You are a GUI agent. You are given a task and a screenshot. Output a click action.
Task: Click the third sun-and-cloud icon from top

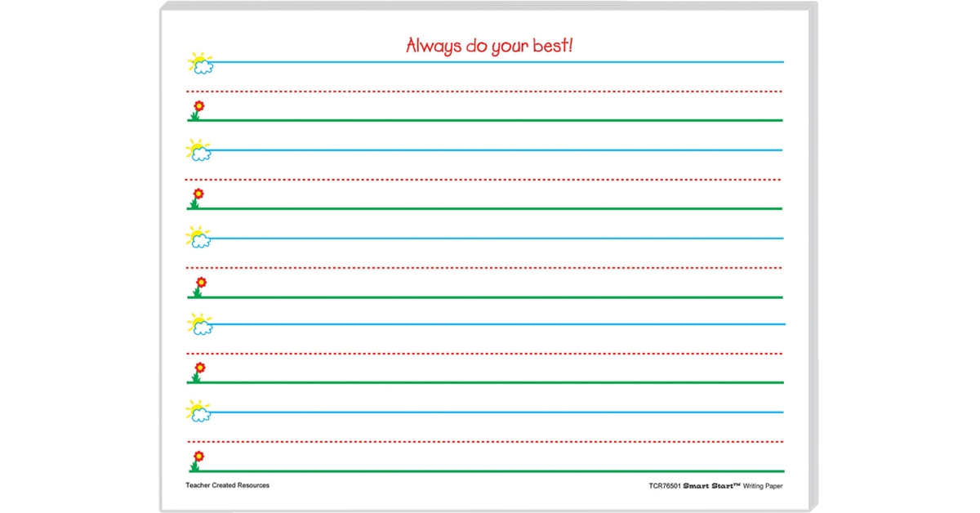pos(199,237)
